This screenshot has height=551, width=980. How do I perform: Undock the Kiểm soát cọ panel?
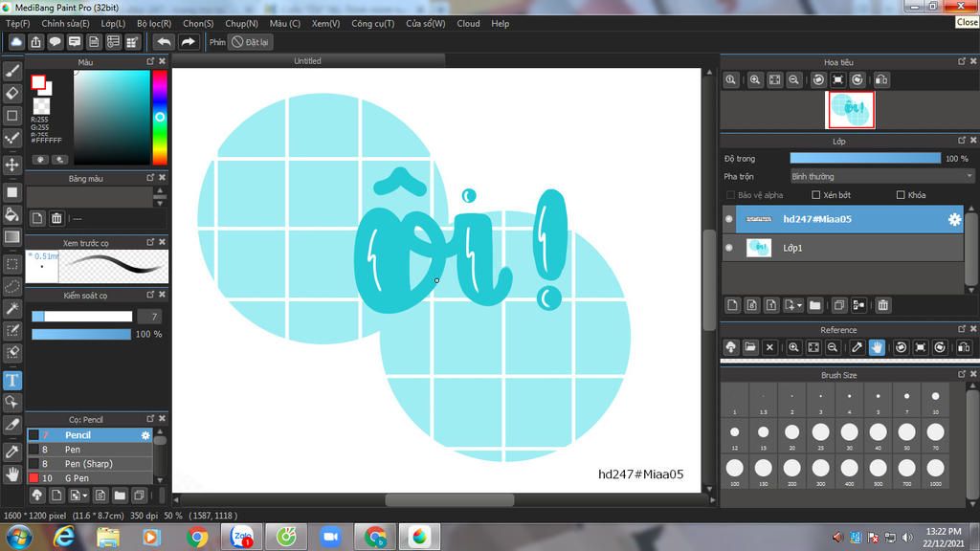click(x=150, y=295)
